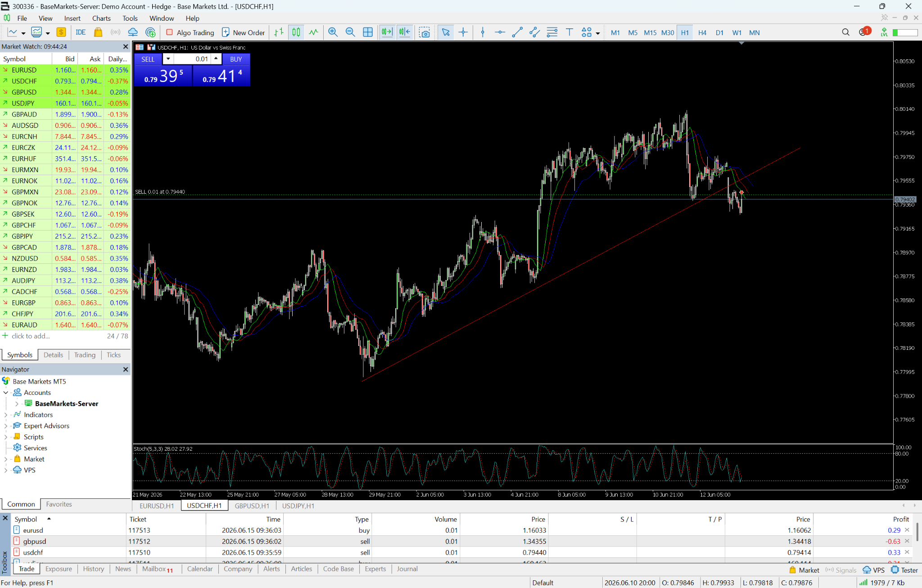Select the trendline drawing tool
This screenshot has width=922, height=588.
tap(517, 32)
